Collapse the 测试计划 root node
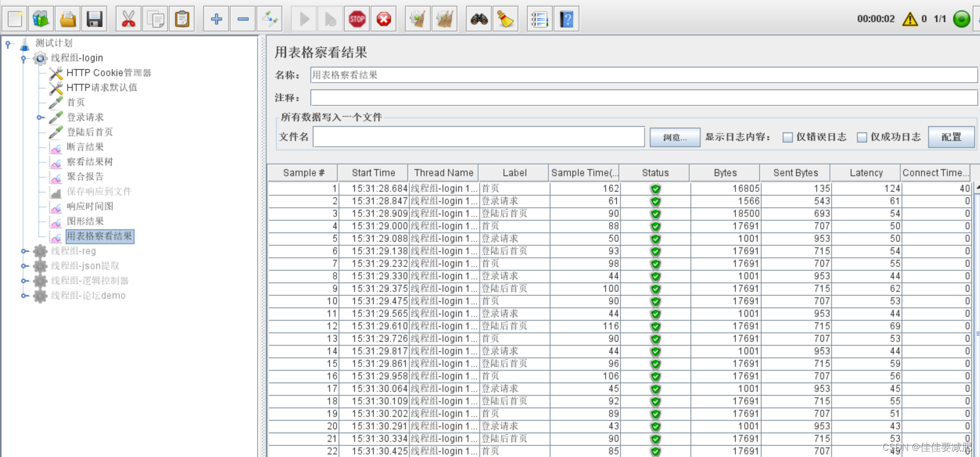This screenshot has height=457, width=980. point(8,44)
